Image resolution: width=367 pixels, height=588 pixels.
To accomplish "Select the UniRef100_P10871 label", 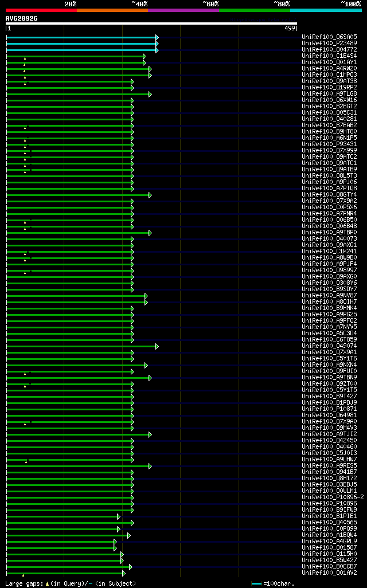I will (x=330, y=409).
